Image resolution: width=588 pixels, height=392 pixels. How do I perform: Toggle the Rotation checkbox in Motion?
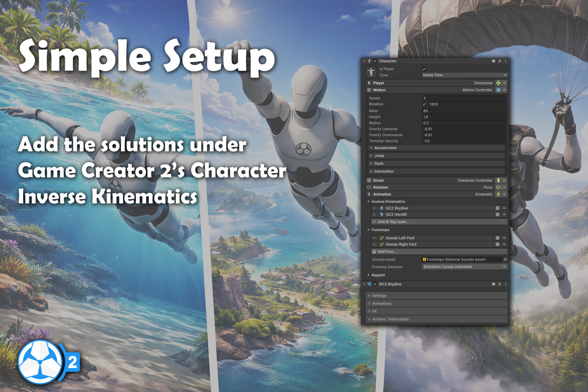[x=424, y=104]
